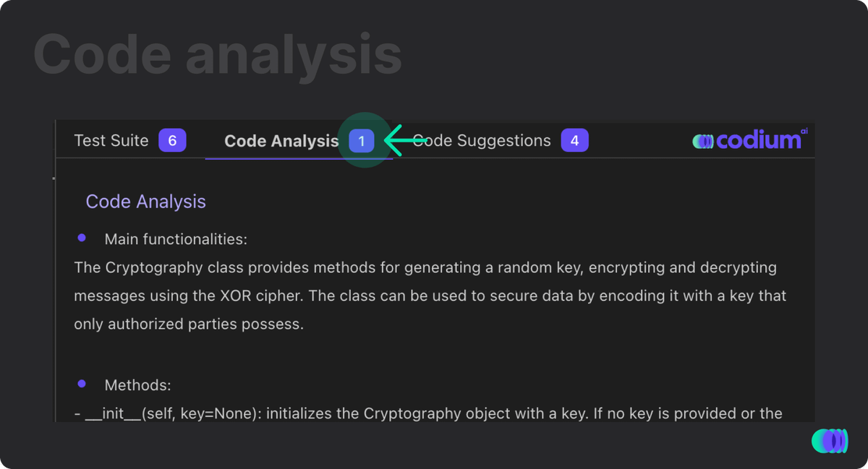Click the Codium logo in the top right
Image resolution: width=868 pixels, height=469 pixels.
point(749,140)
